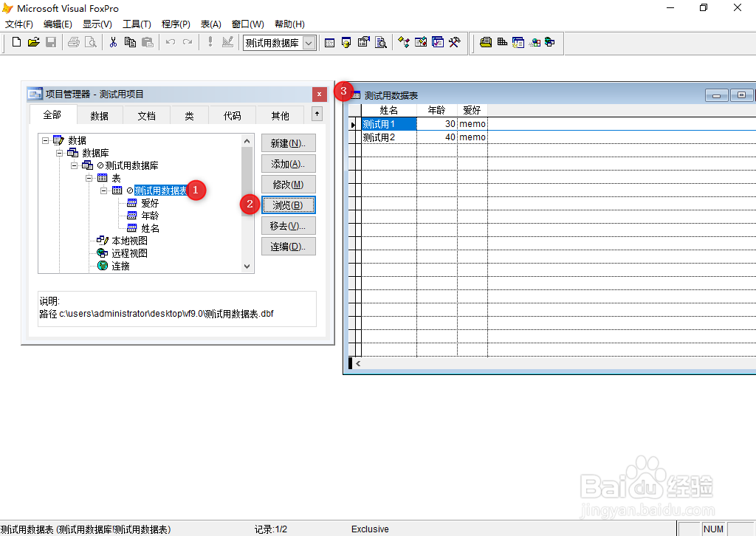Click the Add Table icon in database toolbar
756x536 pixels.
coord(502,42)
